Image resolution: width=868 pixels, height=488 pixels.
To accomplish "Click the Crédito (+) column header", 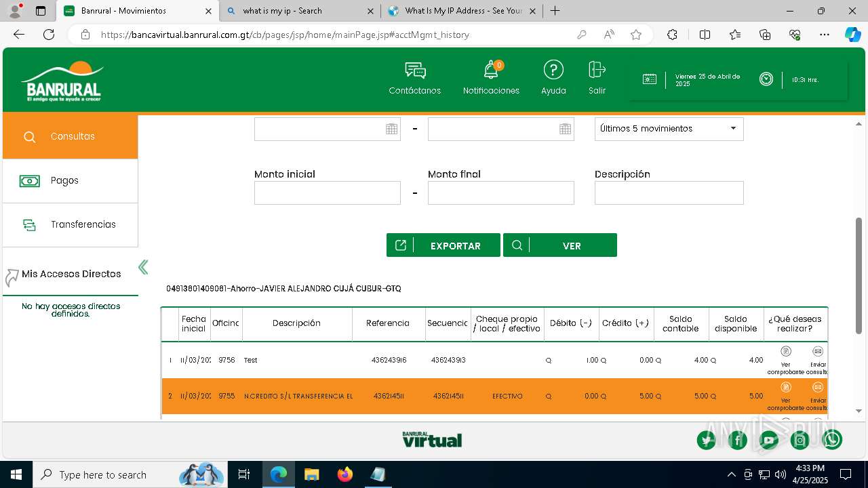I will tap(626, 323).
